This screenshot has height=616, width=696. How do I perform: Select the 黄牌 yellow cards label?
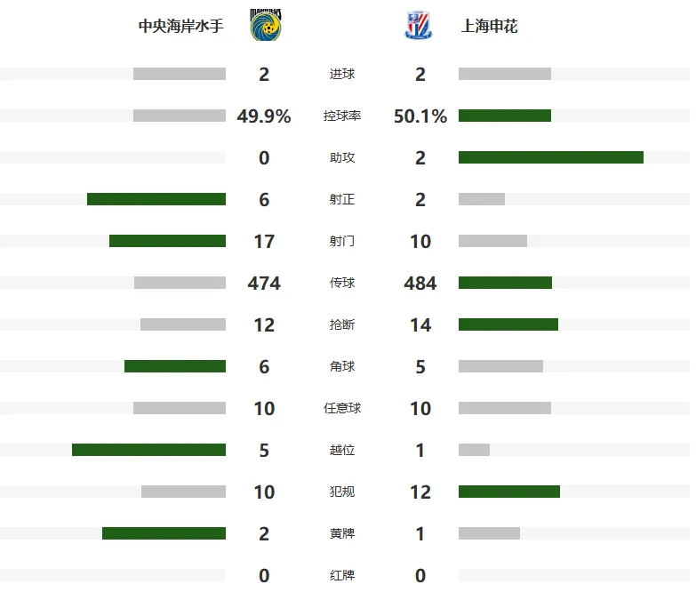pos(342,533)
